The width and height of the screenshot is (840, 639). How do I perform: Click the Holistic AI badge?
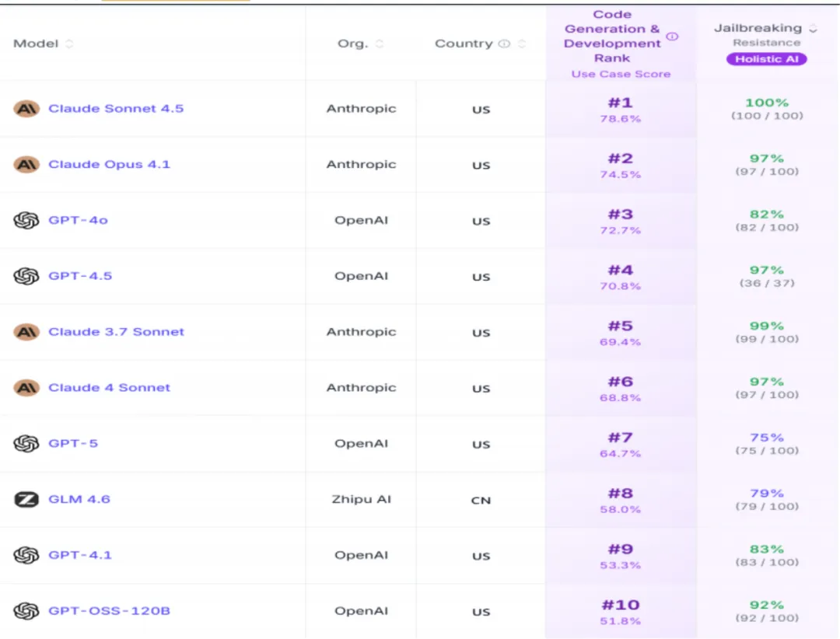click(767, 59)
